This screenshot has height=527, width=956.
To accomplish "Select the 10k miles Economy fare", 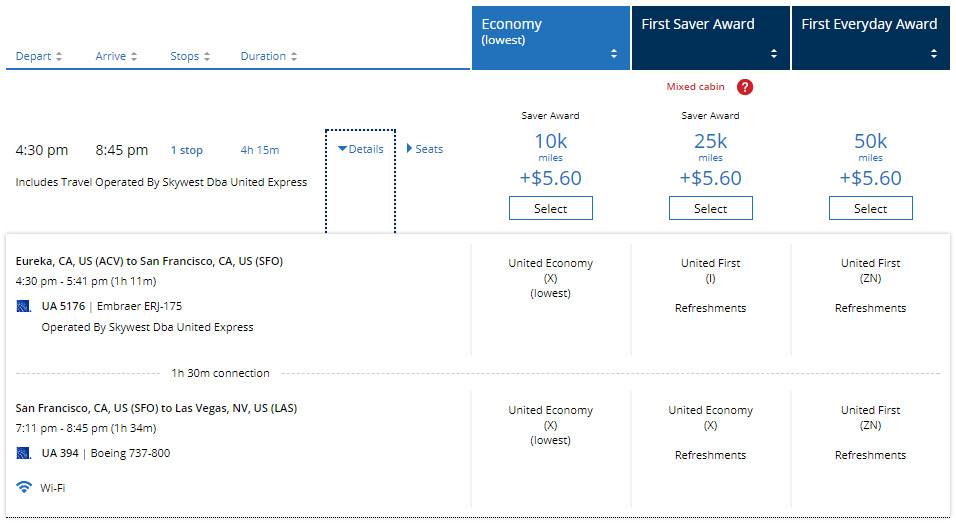I will tap(550, 209).
